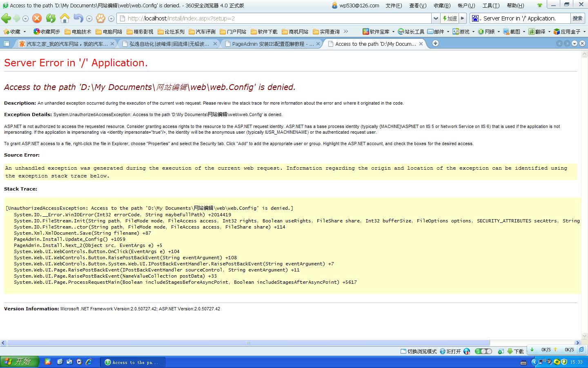Click the green refresh page icon
588x368 pixels.
(x=51, y=18)
